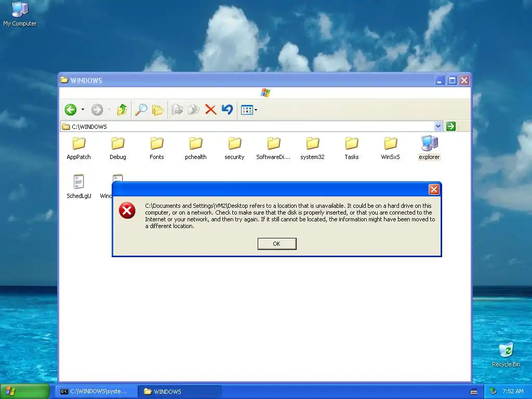Viewport: 532px width, 399px height.
Task: Select the explorer application icon
Action: (429, 148)
